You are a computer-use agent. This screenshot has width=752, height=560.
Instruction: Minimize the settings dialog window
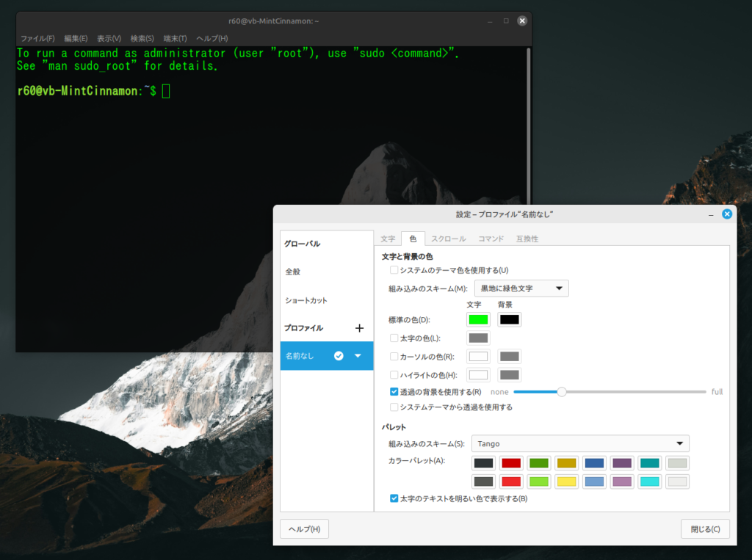(x=710, y=214)
